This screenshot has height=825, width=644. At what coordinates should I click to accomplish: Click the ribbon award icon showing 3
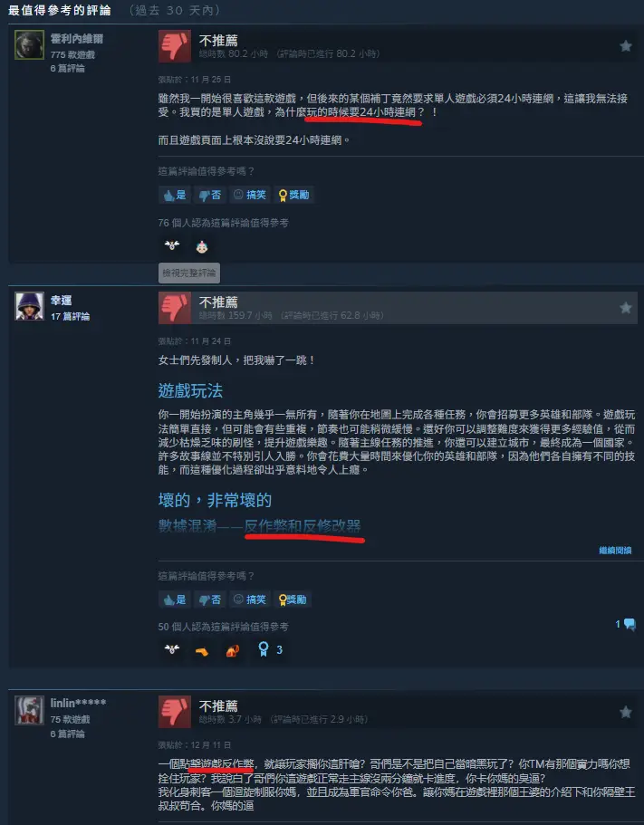pos(271,650)
